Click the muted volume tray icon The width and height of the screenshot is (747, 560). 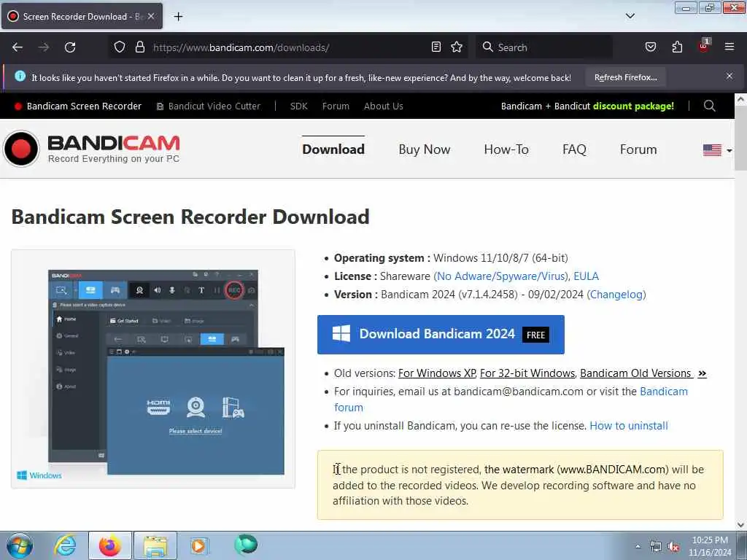(x=673, y=546)
